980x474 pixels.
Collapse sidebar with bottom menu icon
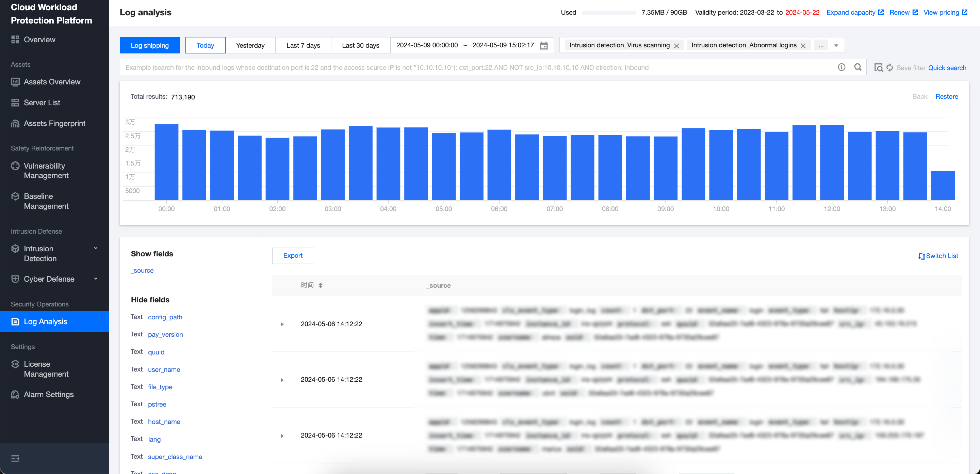click(15, 458)
